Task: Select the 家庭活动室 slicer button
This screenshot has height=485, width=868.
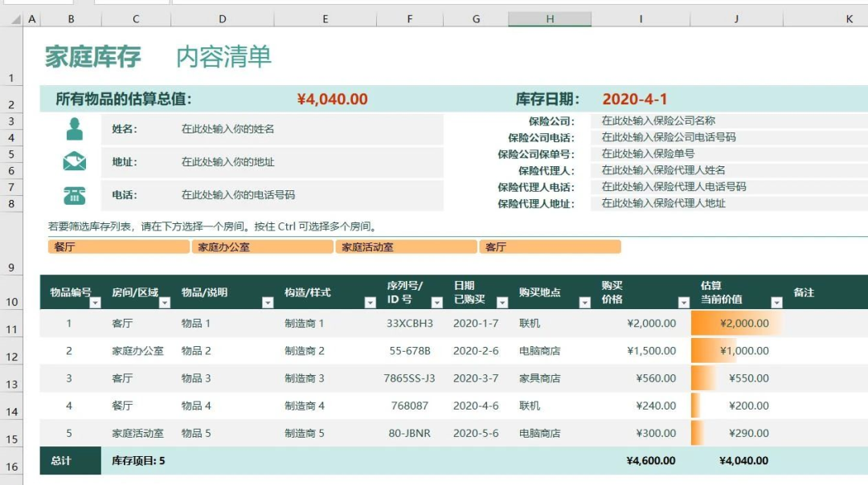Action: tap(407, 247)
